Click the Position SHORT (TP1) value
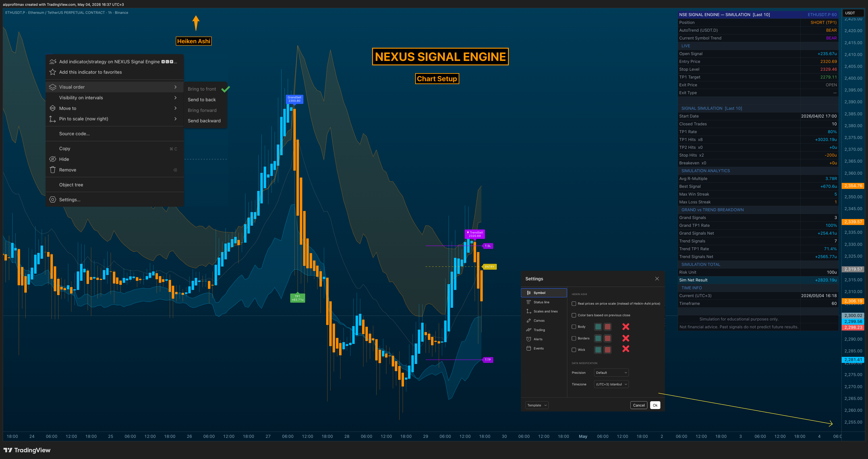 823,22
